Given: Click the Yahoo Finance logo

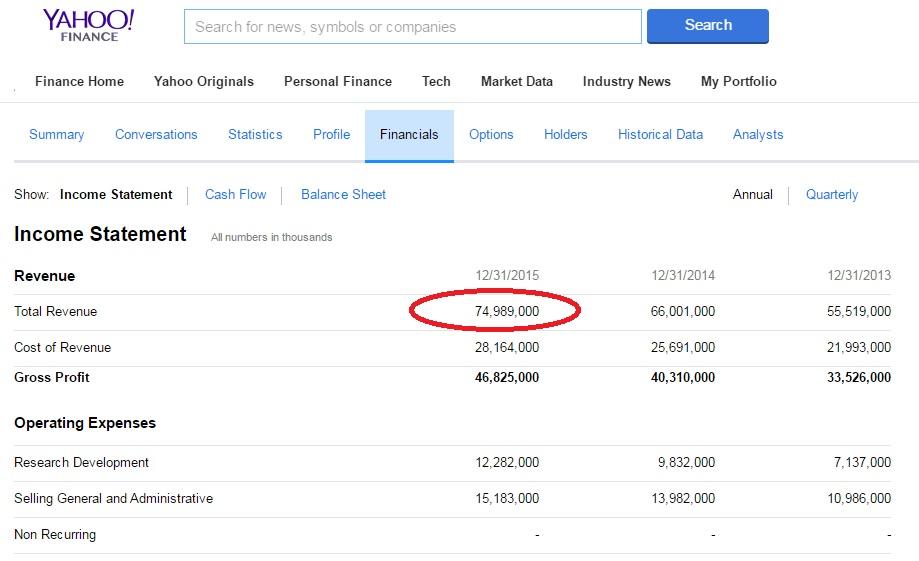Looking at the screenshot, I should [88, 26].
